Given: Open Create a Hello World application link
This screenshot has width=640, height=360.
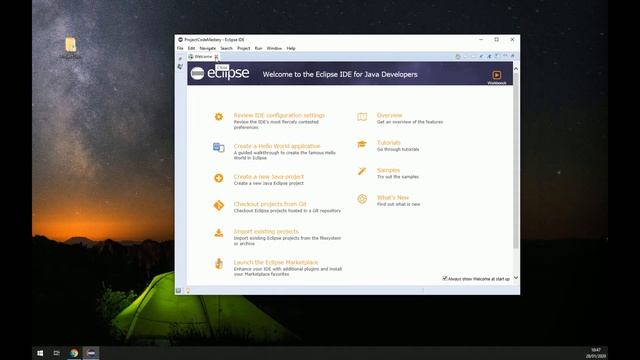Looking at the screenshot, I should pyautogui.click(x=277, y=146).
